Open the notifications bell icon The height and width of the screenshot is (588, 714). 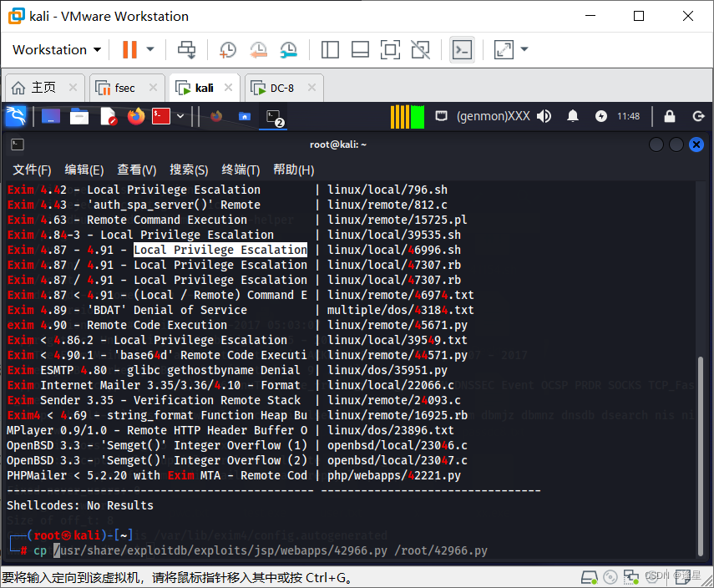click(x=573, y=116)
